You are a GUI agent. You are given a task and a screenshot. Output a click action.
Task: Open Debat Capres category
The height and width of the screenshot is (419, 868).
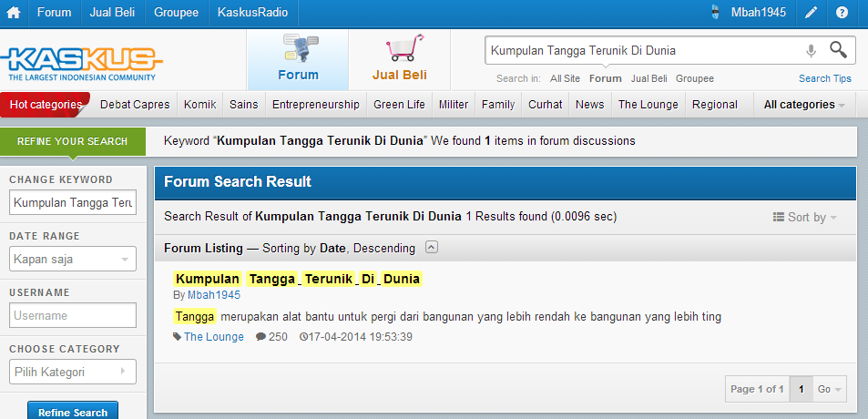pos(135,105)
